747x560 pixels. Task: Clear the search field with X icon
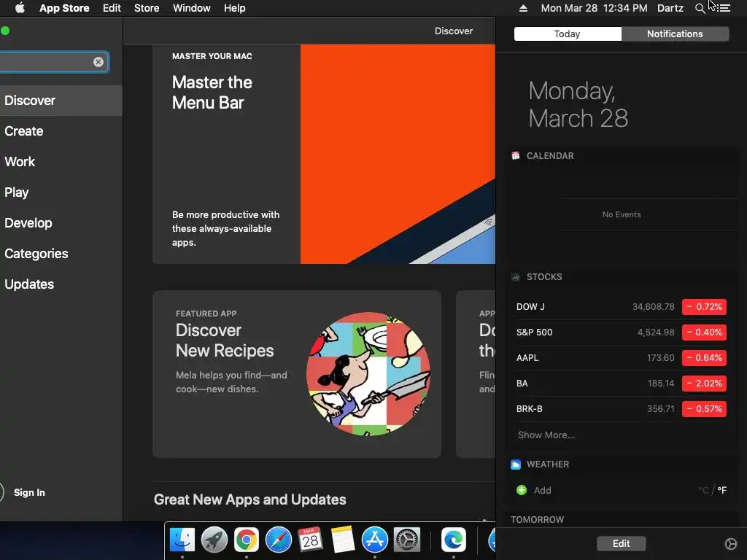click(x=98, y=62)
